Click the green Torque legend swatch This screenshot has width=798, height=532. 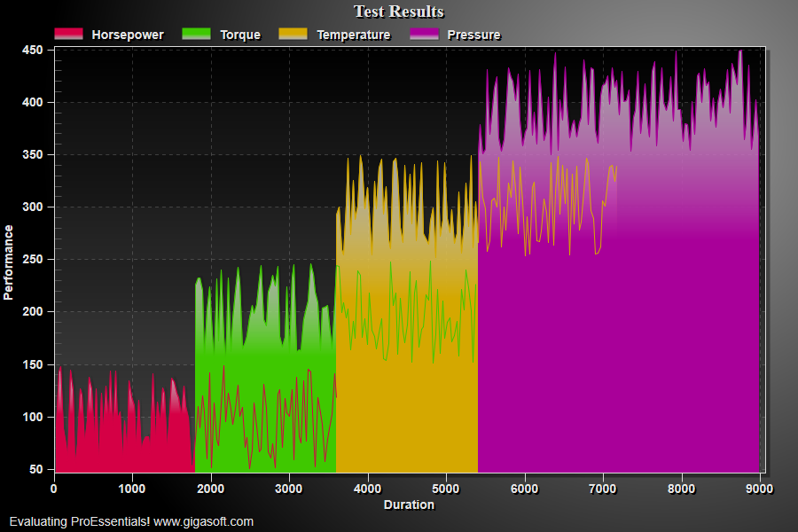click(x=196, y=34)
